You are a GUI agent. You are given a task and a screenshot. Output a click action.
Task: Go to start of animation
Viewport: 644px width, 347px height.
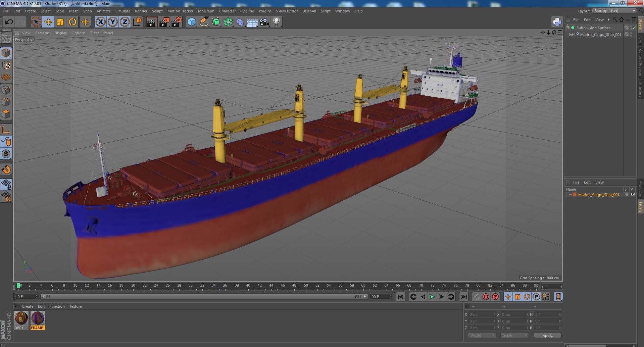[x=400, y=297]
